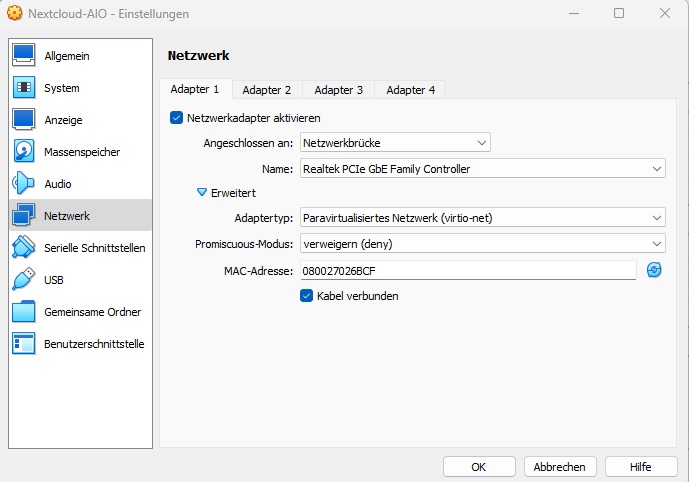This screenshot has height=482, width=689.
Task: Click the Erweitert label text
Action: pyautogui.click(x=233, y=193)
